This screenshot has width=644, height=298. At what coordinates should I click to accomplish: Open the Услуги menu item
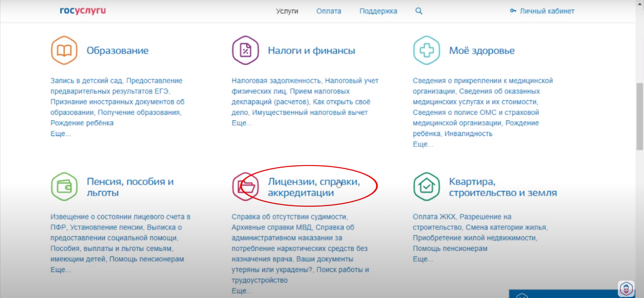pos(287,11)
